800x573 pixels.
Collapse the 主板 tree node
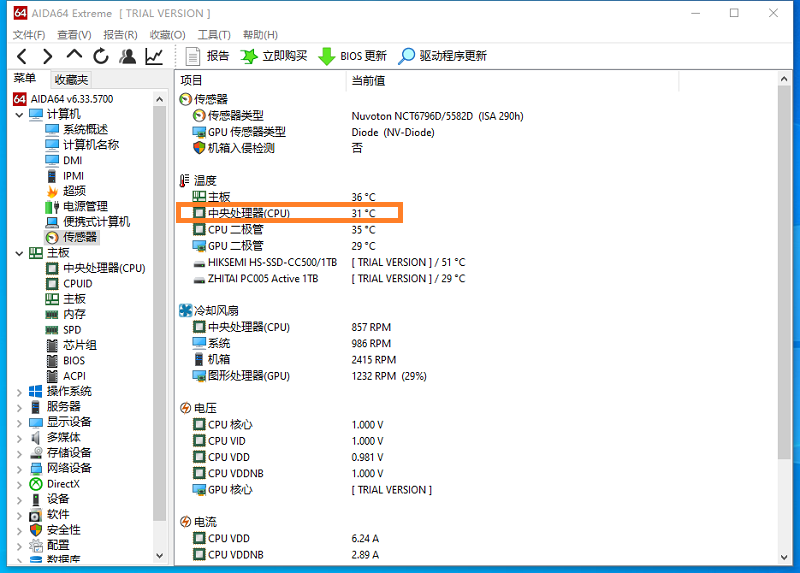pos(19,253)
